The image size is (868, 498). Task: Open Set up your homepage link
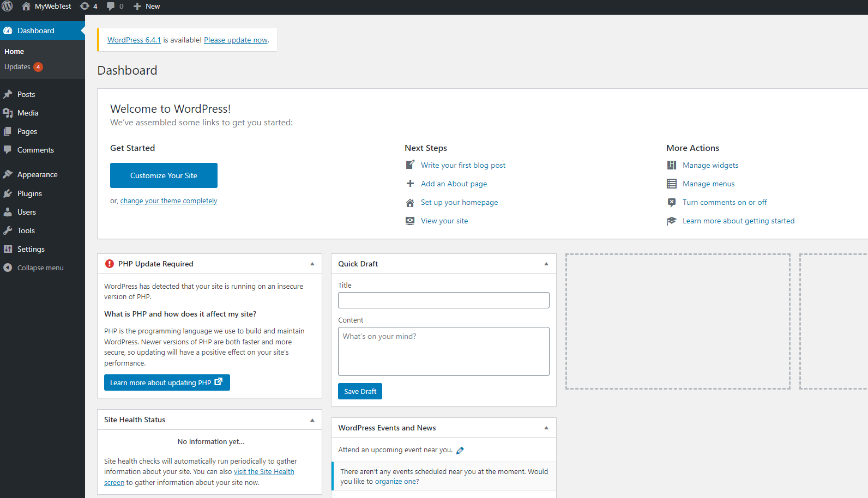(459, 202)
